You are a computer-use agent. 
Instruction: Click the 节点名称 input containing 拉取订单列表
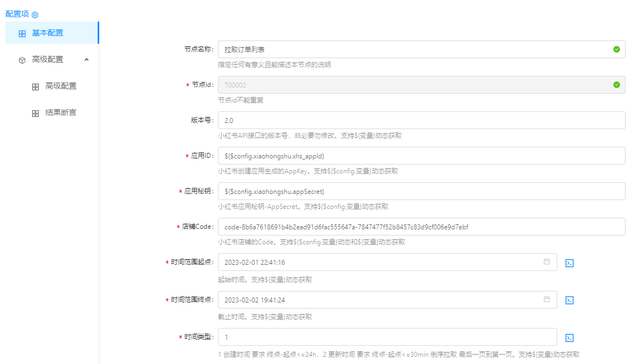click(x=410, y=49)
